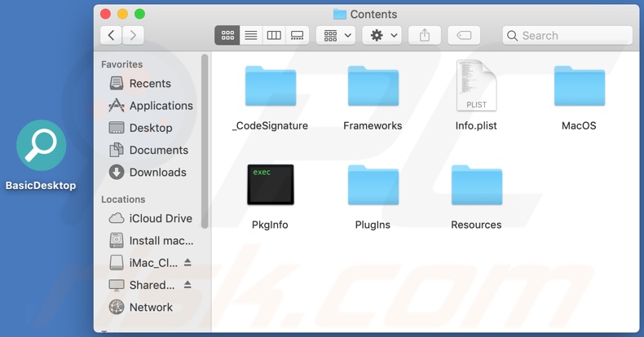Switch to column view mode

tap(274, 36)
